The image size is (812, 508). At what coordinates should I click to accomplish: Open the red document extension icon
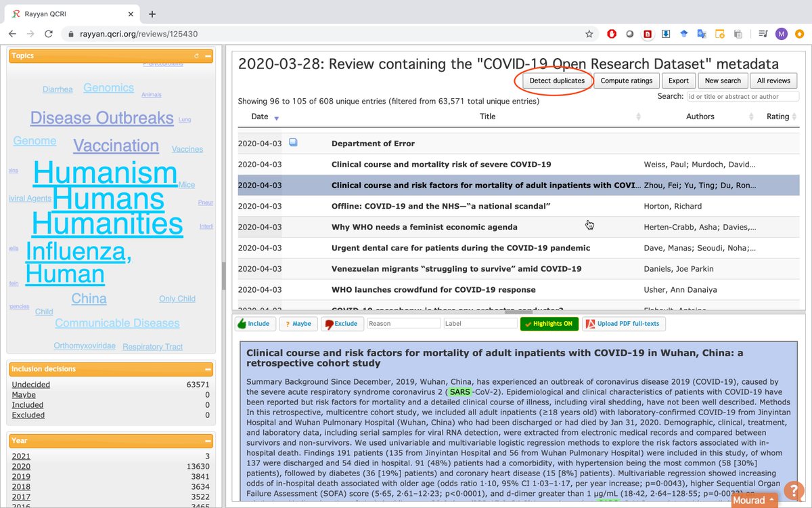click(x=648, y=33)
